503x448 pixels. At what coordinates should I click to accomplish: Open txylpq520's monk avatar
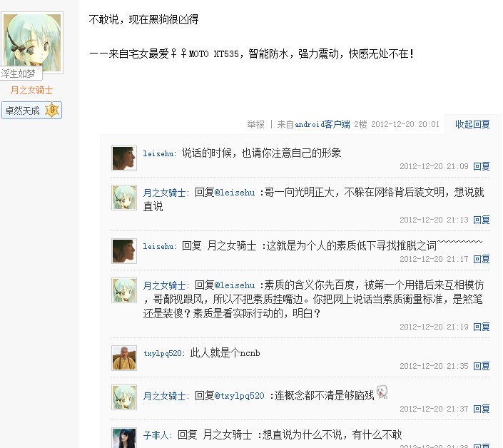point(124,358)
